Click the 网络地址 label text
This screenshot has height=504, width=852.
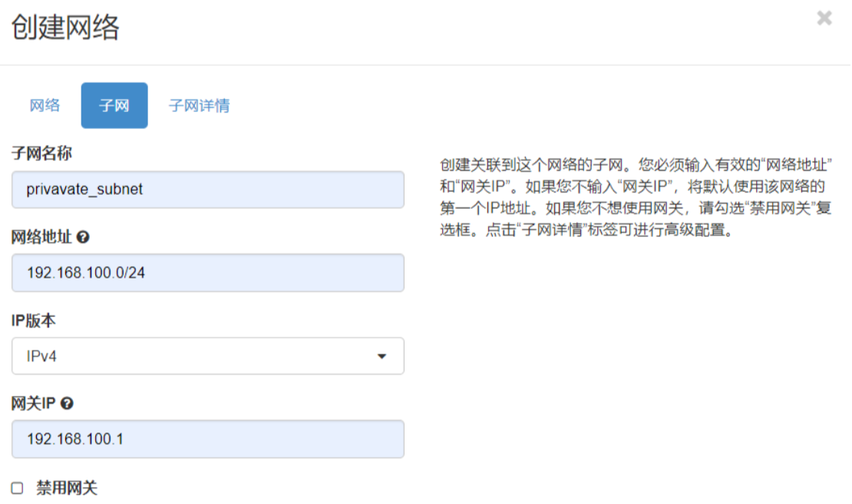[41, 238]
